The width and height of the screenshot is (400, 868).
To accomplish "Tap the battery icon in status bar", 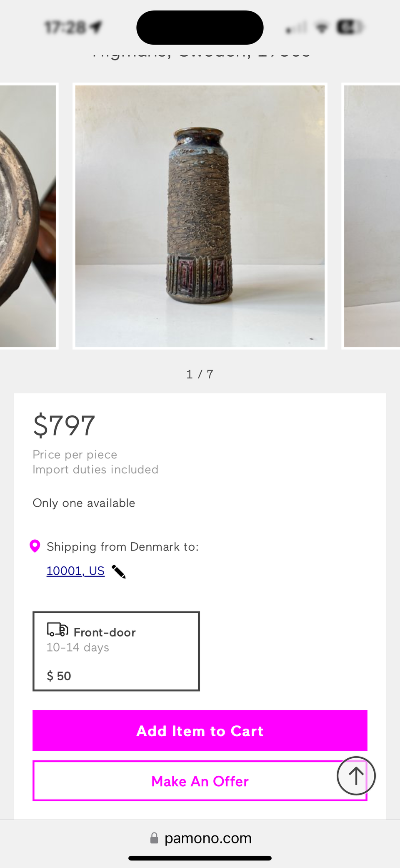I will pos(350,28).
